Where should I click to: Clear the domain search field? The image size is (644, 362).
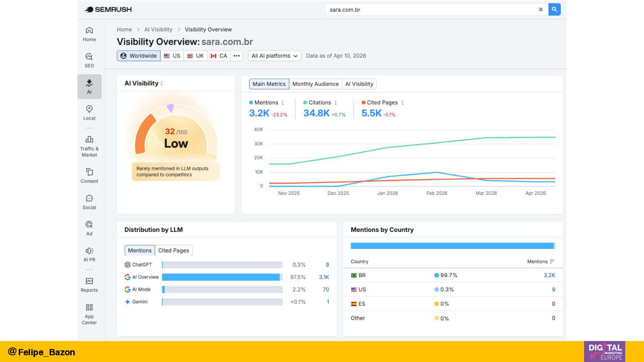click(541, 9)
